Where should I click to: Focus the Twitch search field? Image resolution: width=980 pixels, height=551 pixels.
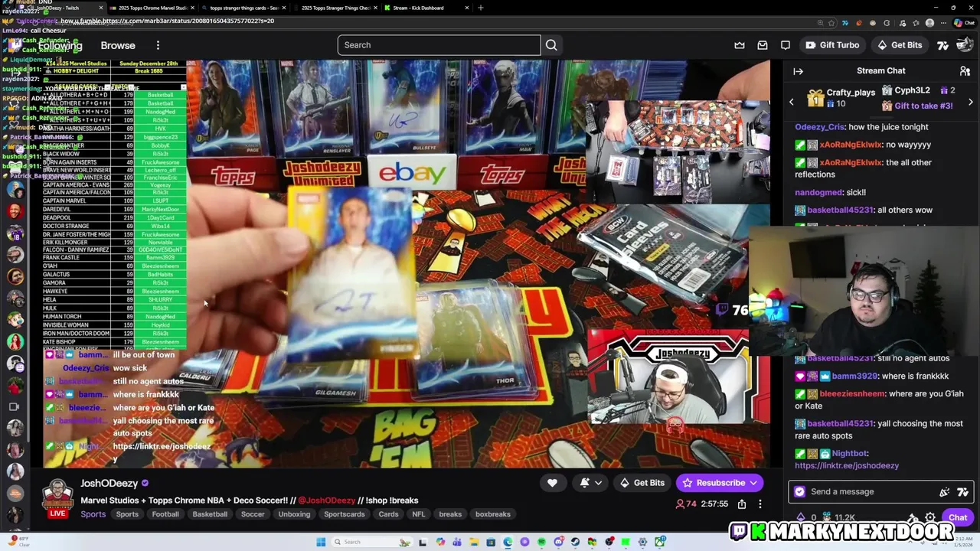[x=439, y=45]
